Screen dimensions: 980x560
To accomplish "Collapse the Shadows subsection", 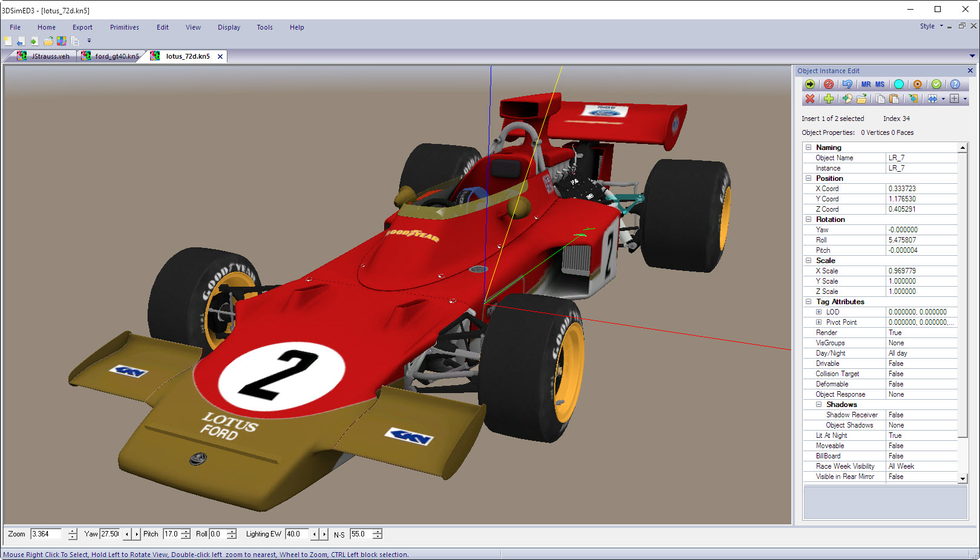I will [x=818, y=405].
